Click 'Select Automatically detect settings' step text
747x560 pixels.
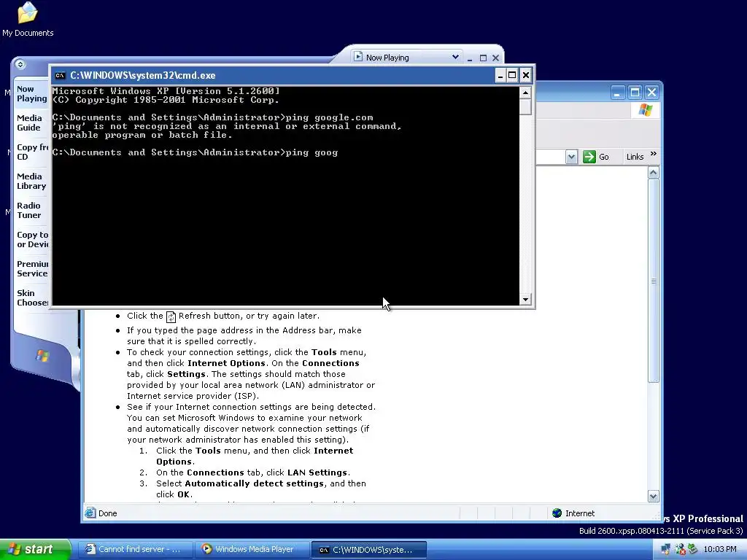pyautogui.click(x=261, y=489)
